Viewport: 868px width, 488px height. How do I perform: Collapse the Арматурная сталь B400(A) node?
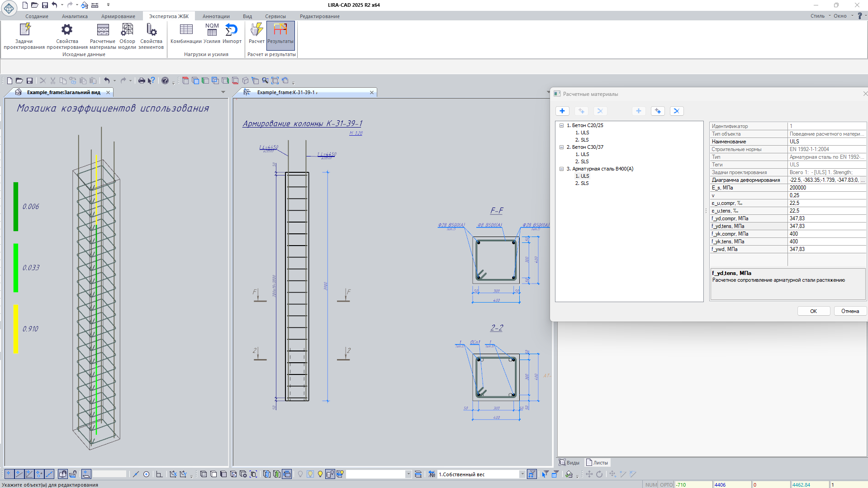(561, 169)
